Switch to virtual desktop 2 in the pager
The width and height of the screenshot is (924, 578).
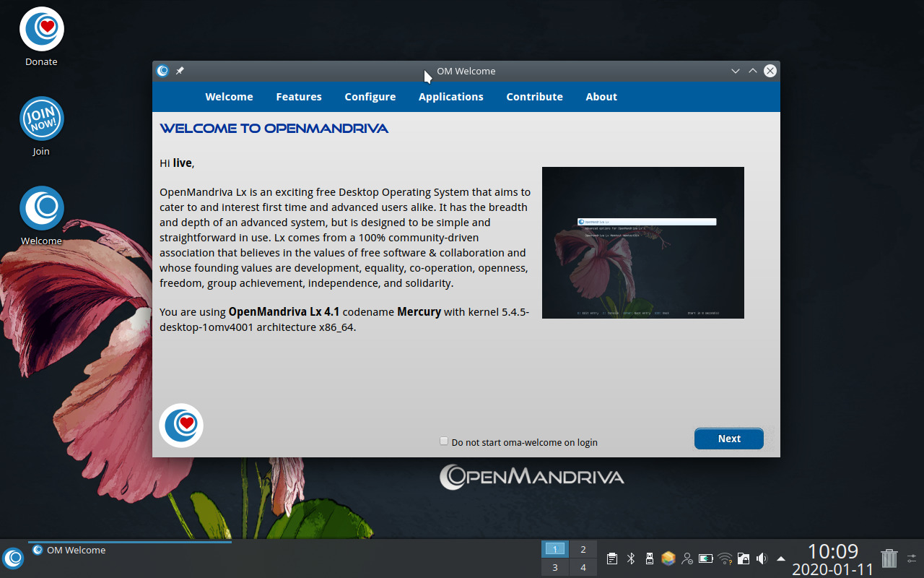pos(583,549)
